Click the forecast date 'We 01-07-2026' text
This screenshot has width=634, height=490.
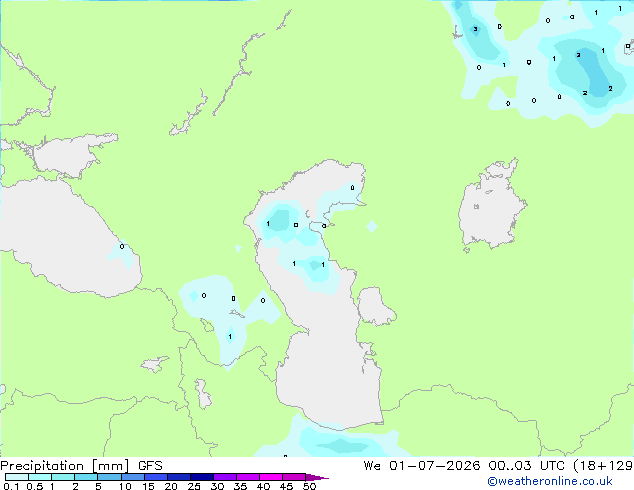pos(422,466)
